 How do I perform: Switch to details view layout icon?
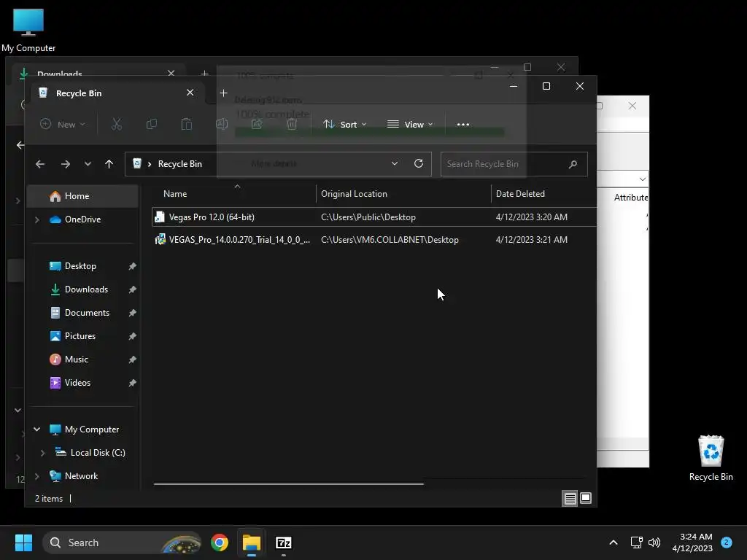click(570, 499)
